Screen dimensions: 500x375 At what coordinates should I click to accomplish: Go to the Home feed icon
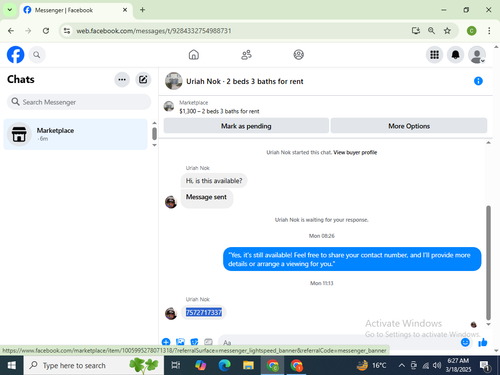pyautogui.click(x=194, y=55)
